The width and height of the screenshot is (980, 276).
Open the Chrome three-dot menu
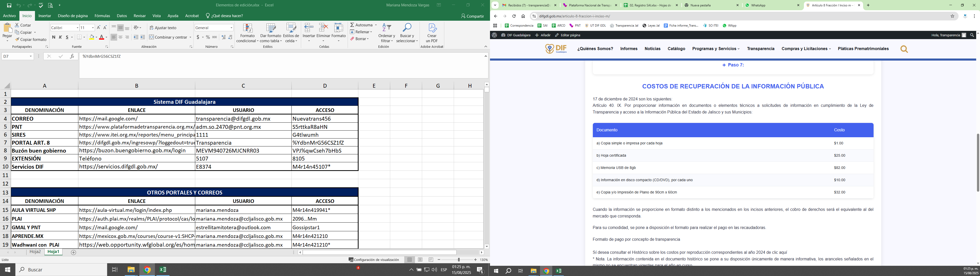coord(974,16)
